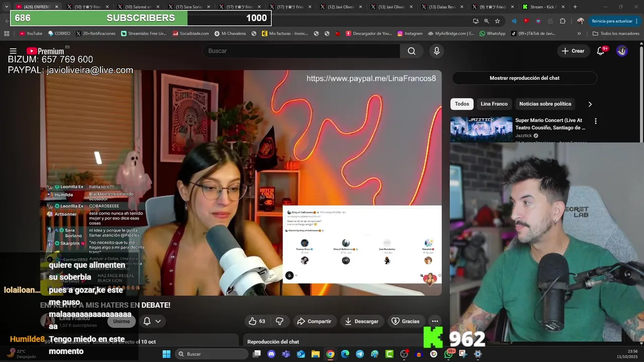Open File Explorer from the taskbar
Screen dimensions: 644x362
tap(315, 354)
